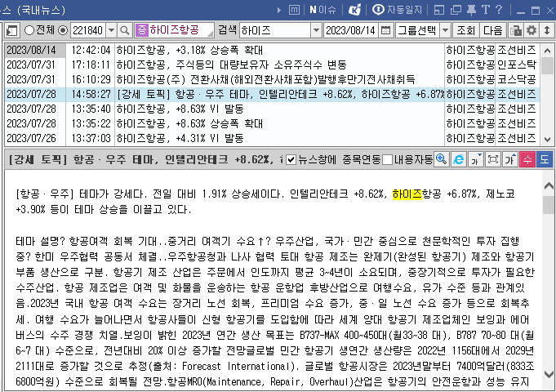556x392 pixels.
Task: Click the magnifier stock search icon
Action: click(124, 30)
